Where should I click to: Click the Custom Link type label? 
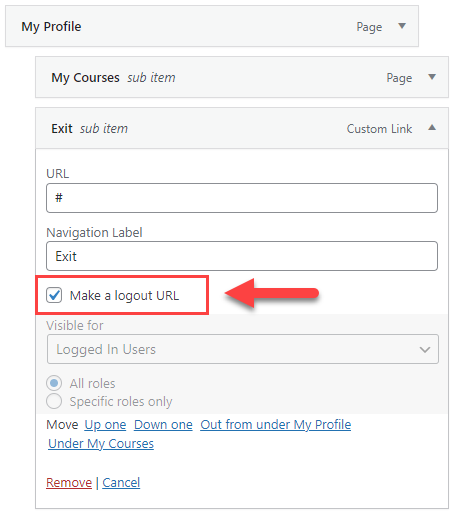point(379,128)
